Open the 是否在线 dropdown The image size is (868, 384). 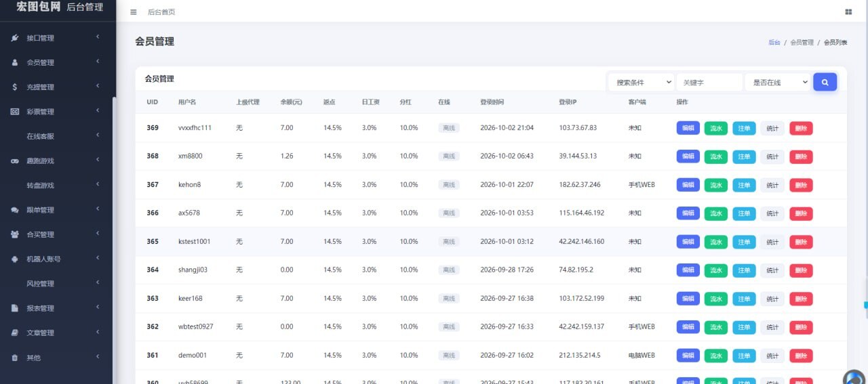tap(777, 82)
